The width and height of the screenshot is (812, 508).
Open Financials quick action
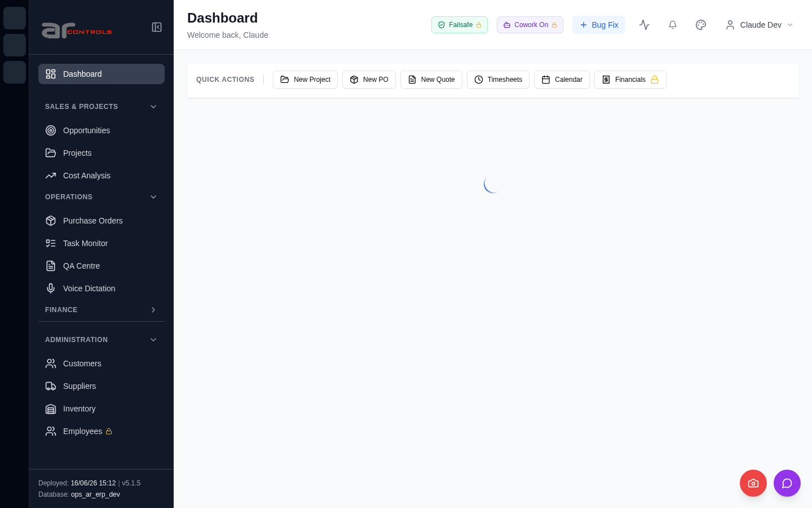click(630, 80)
